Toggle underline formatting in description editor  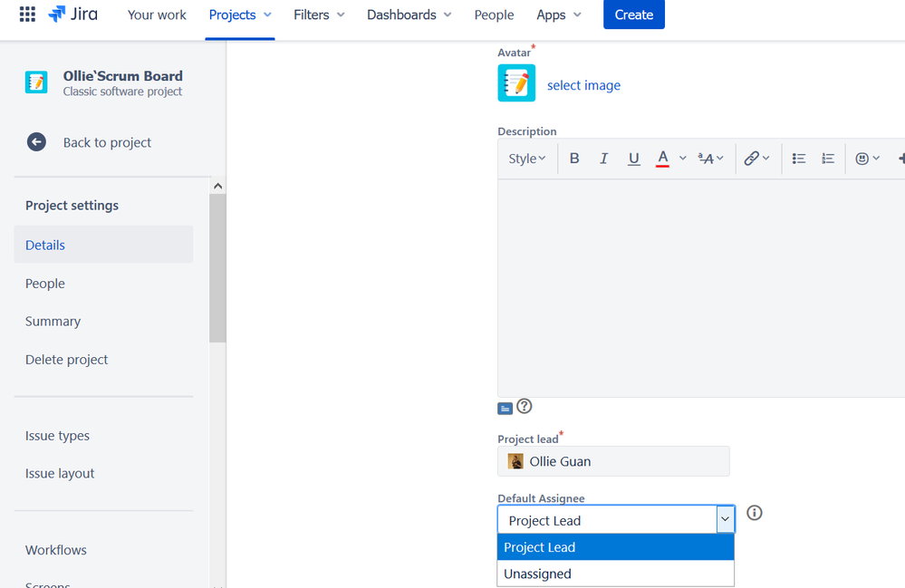[634, 159]
